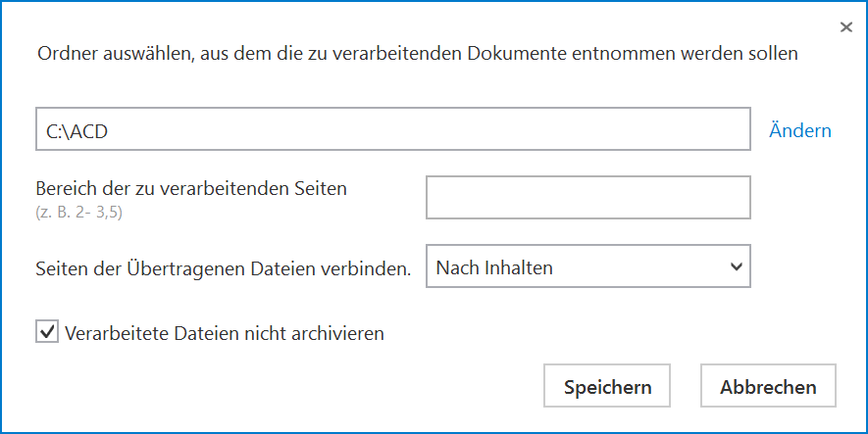Click the hint text z. B. 2- 3,5

[x=79, y=213]
